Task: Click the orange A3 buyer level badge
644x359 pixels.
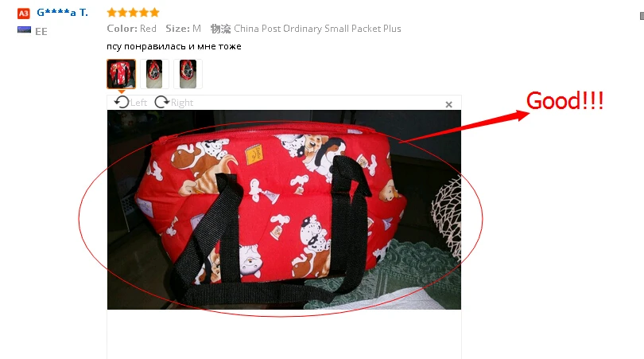Action: coord(24,14)
